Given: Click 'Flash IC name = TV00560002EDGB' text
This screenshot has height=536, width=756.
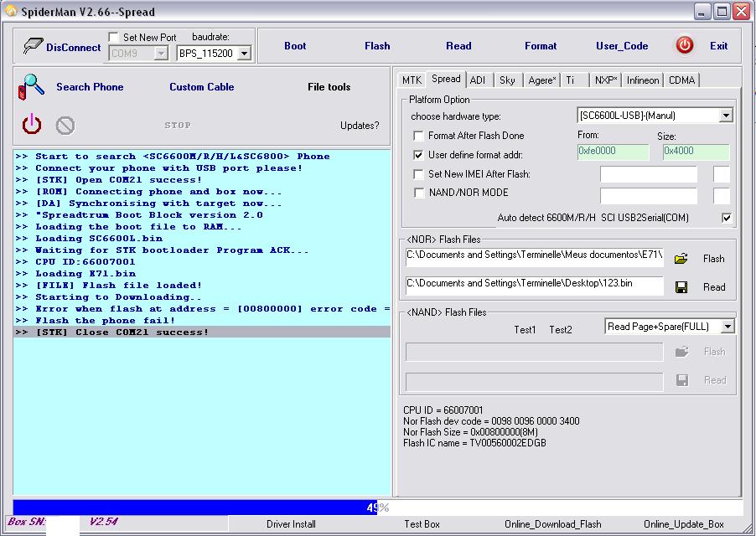Looking at the screenshot, I should pyautogui.click(x=474, y=443).
